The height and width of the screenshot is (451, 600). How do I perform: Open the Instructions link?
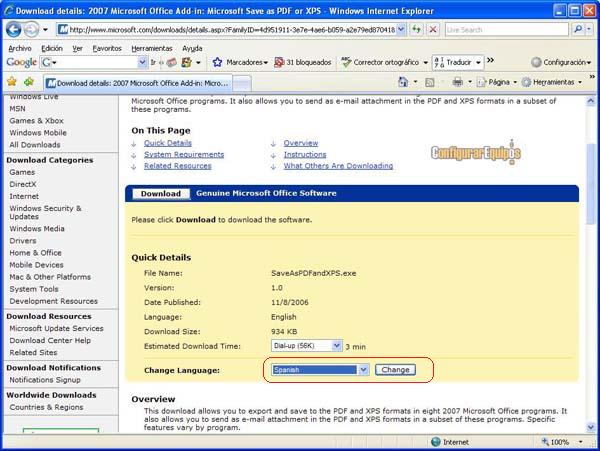pyautogui.click(x=305, y=155)
